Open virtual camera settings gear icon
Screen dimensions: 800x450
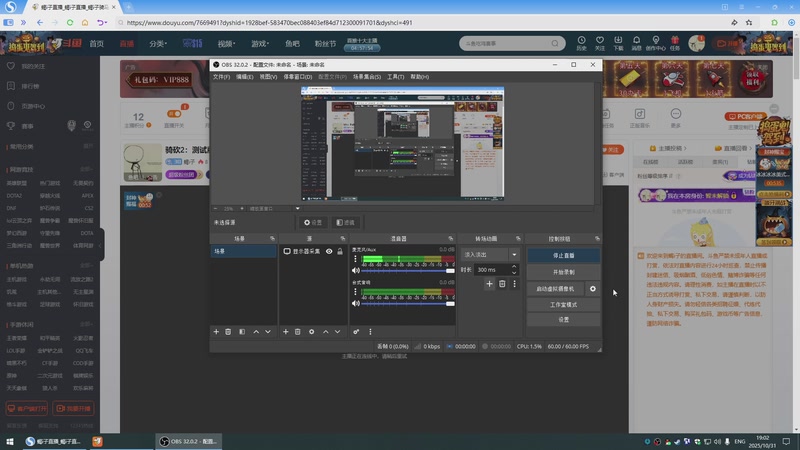click(x=593, y=288)
